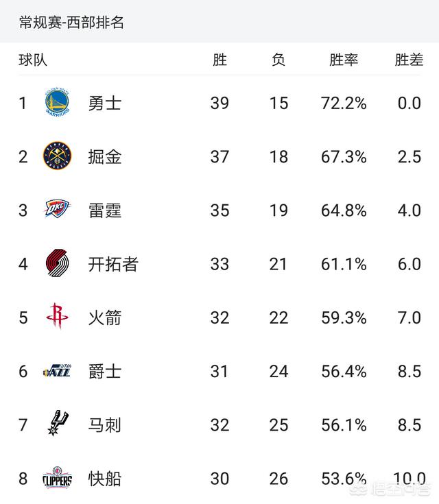Tap the 火箭 team name
The width and height of the screenshot is (439, 504).
(x=104, y=318)
